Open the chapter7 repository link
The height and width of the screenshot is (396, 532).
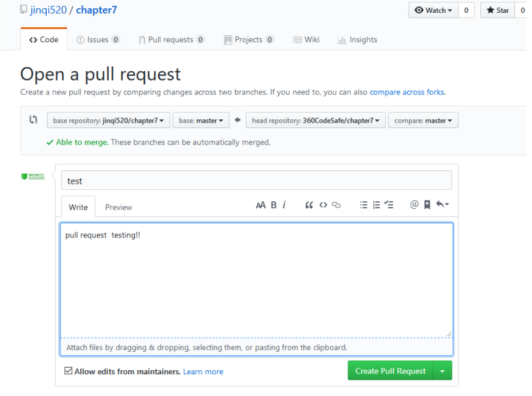click(96, 10)
